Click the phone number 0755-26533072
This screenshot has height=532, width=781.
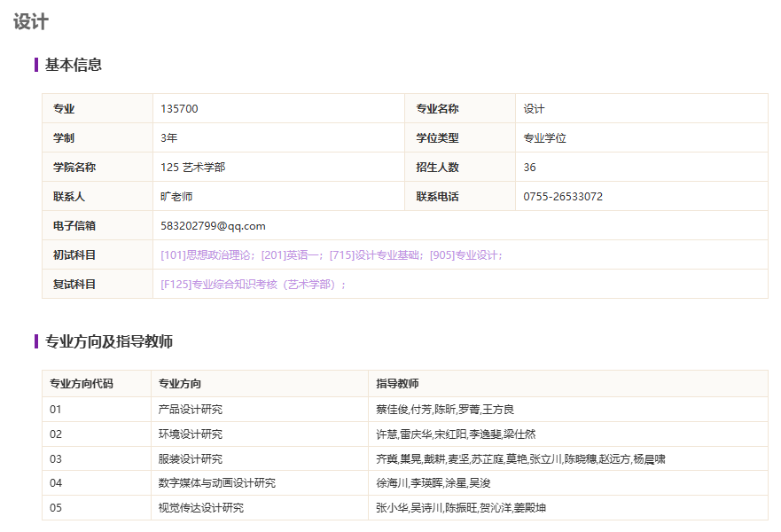coord(563,197)
